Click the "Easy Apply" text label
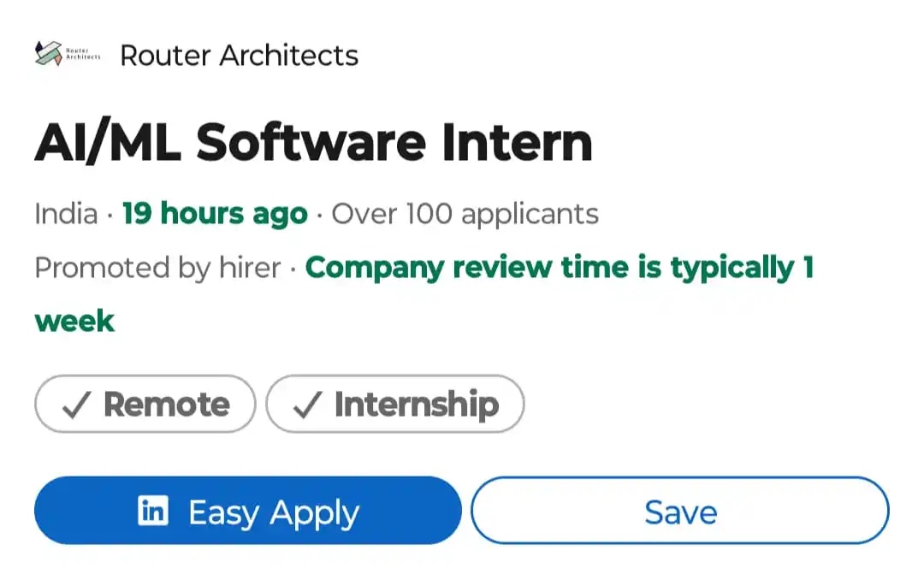The width and height of the screenshot is (924, 574). pos(274,512)
